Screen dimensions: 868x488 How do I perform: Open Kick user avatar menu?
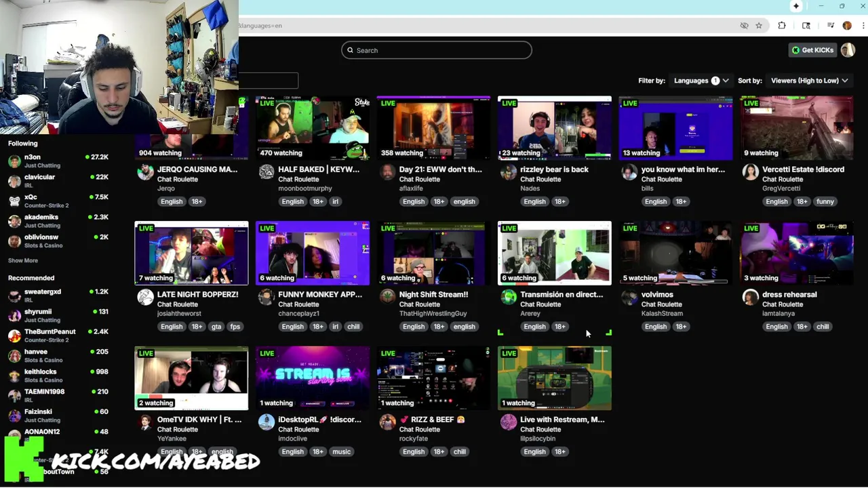[848, 50]
